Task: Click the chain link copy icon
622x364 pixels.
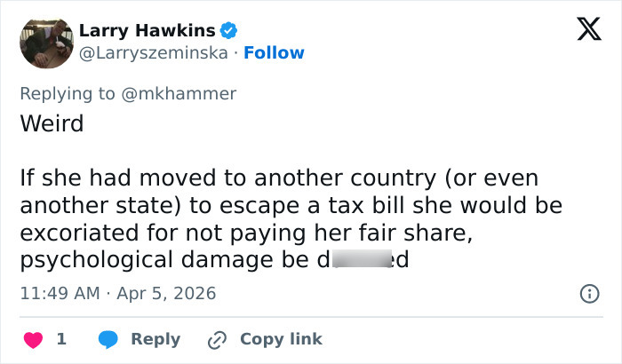Action: point(217,339)
